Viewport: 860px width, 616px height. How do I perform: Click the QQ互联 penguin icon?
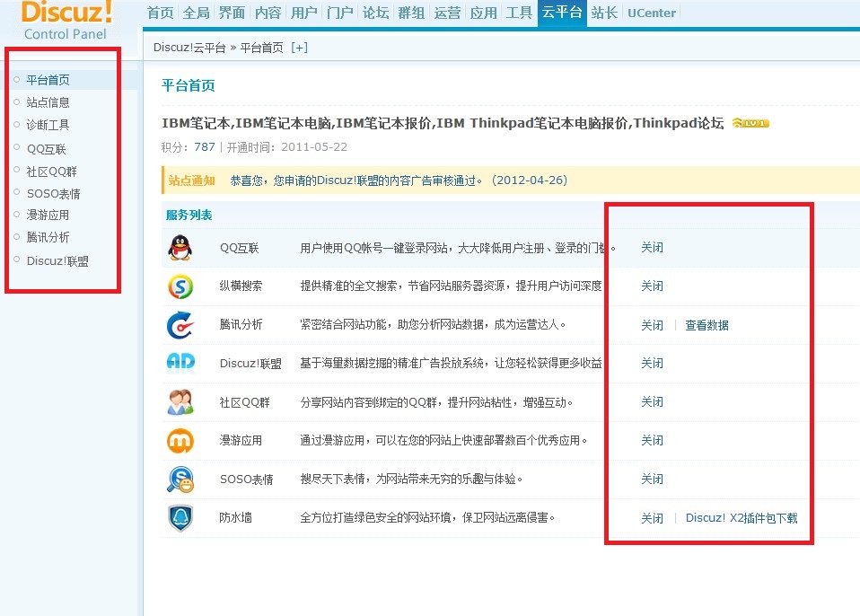pos(180,247)
